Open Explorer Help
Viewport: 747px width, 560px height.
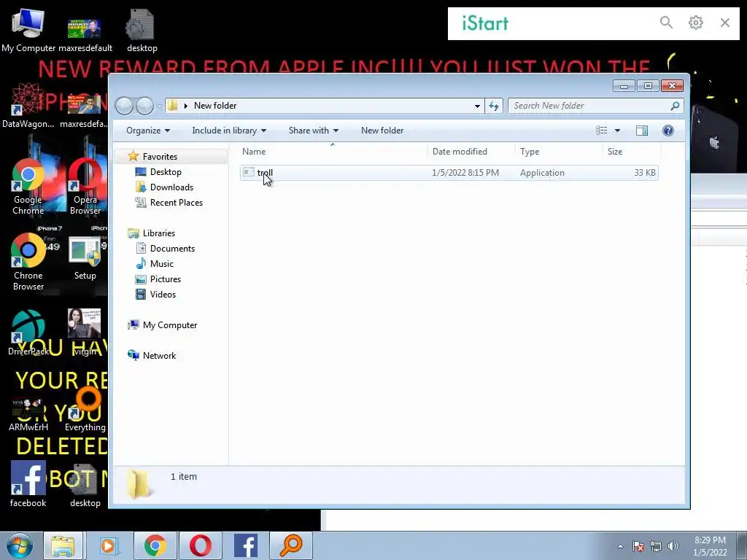(668, 131)
